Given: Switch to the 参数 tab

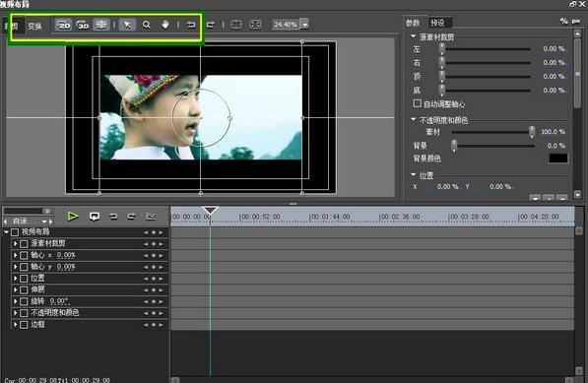Looking at the screenshot, I should pos(413,23).
